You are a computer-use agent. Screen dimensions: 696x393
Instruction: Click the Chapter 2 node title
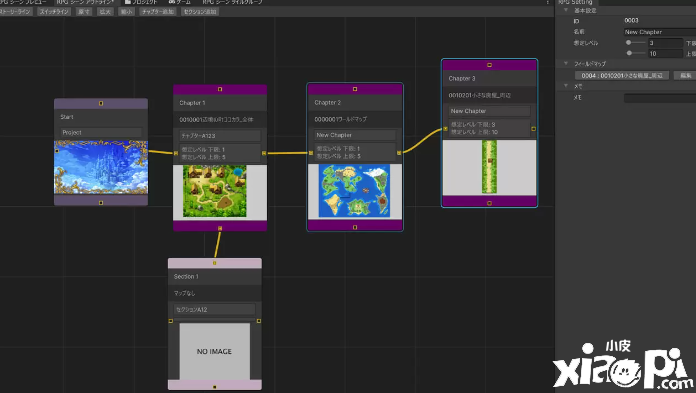click(x=328, y=103)
